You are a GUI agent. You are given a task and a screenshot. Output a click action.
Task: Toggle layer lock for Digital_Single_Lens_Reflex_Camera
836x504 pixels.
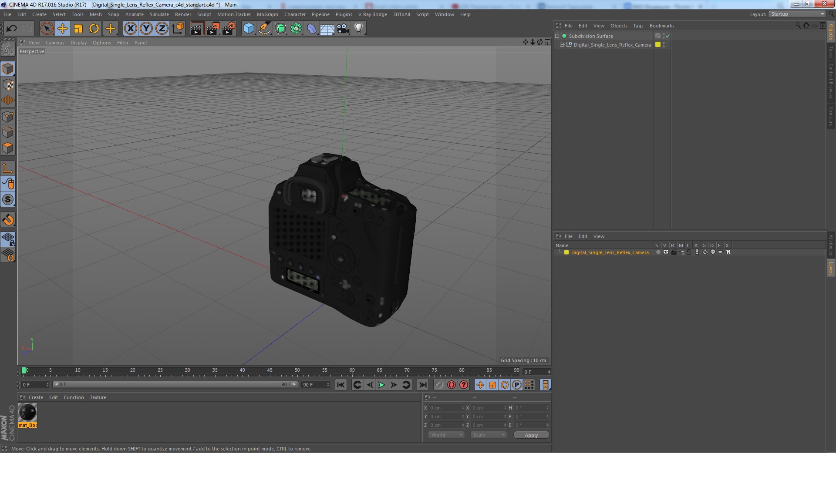(x=689, y=252)
